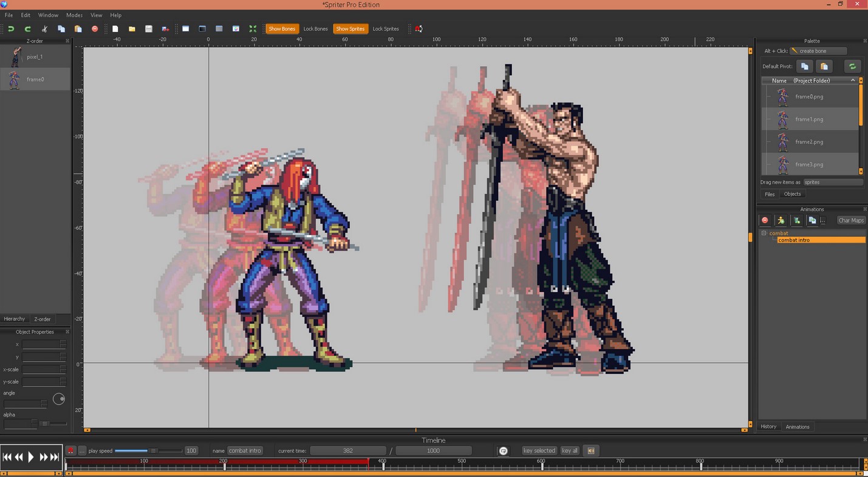Switch to the Animations tab at bottom

(798, 427)
